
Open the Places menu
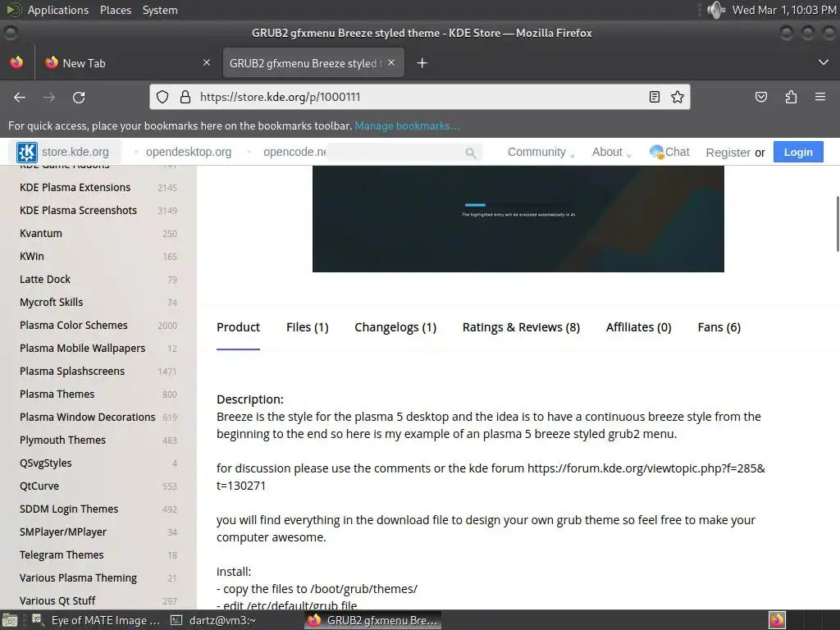[x=116, y=10]
